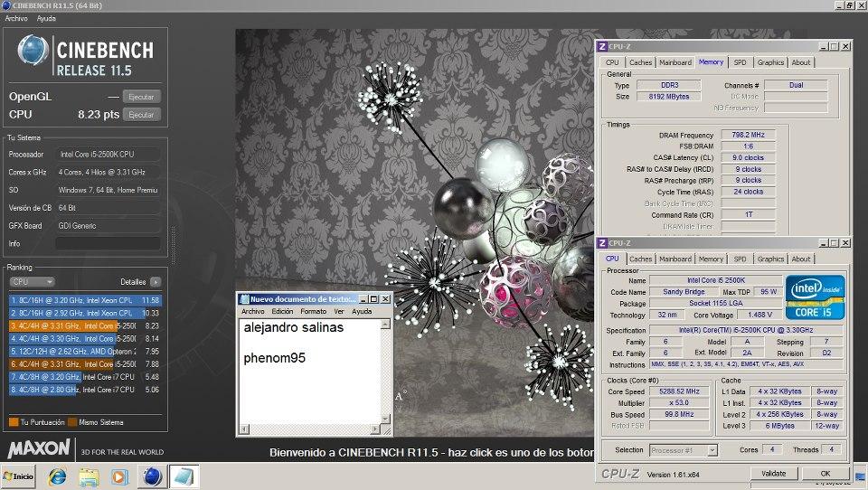Screen dimensions: 868x490
Task: Switch to Graphics tab in upper CPU-Z window
Action: pyautogui.click(x=770, y=62)
